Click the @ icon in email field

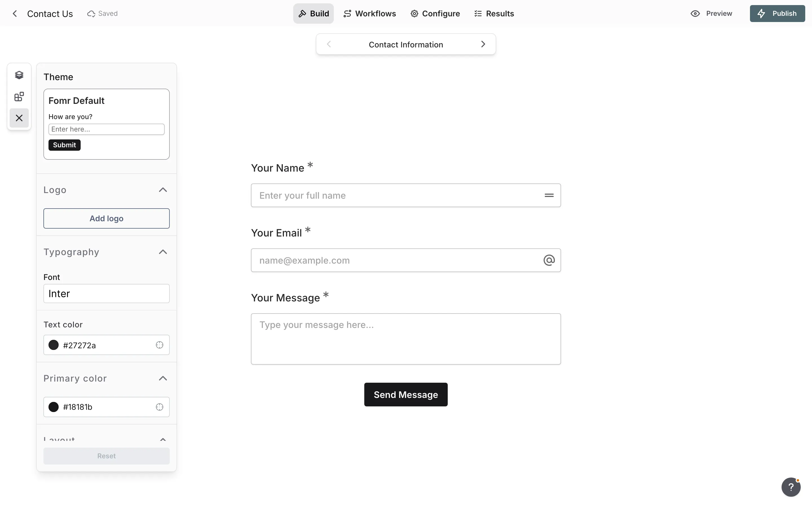pos(549,260)
